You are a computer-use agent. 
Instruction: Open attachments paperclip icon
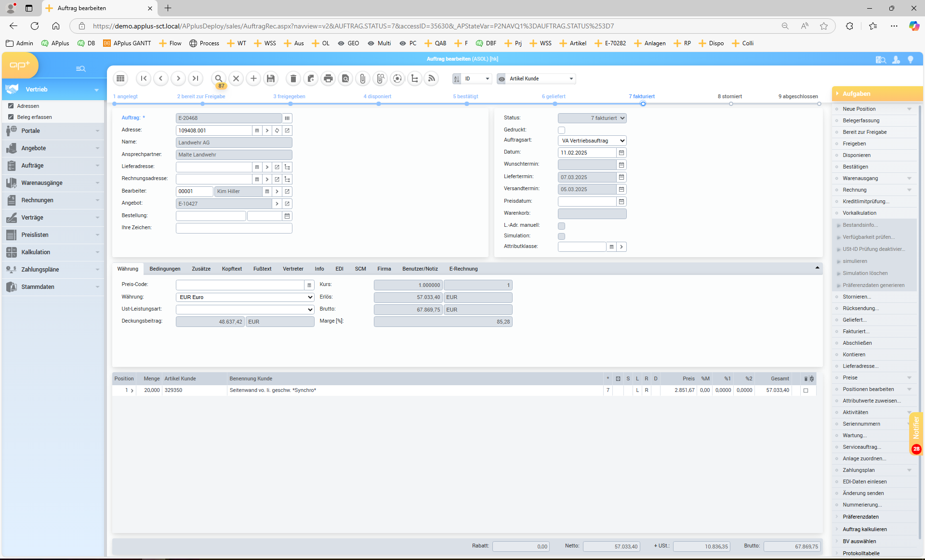[x=363, y=78]
